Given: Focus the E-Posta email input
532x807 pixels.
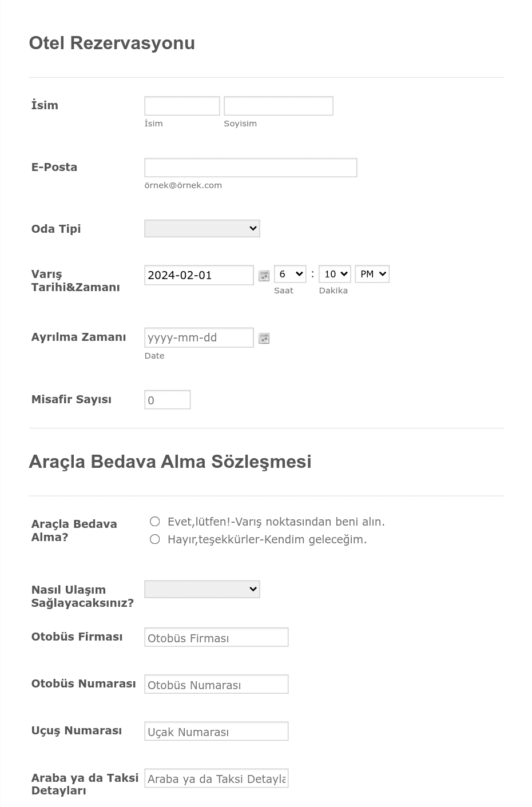Looking at the screenshot, I should (251, 168).
